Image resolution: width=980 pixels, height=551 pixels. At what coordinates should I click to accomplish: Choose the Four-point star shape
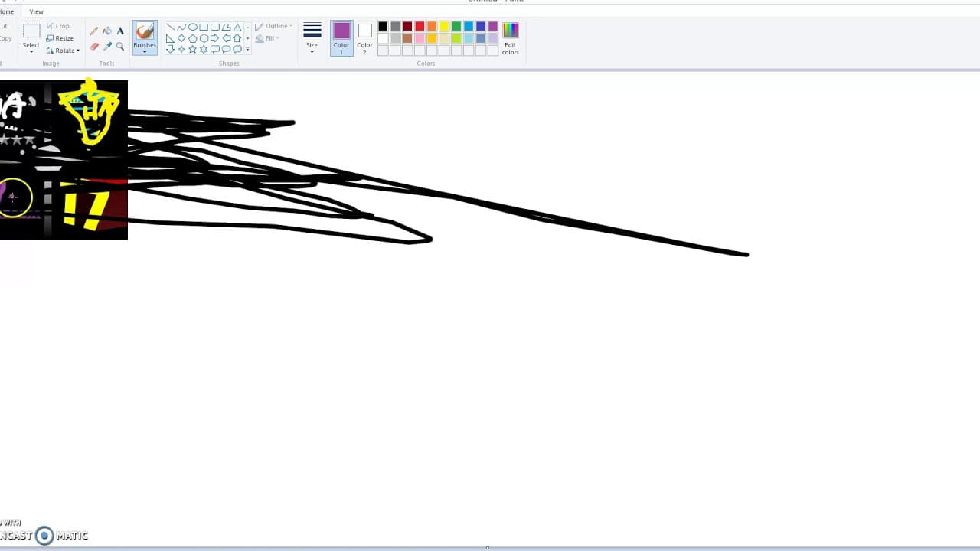tap(181, 49)
